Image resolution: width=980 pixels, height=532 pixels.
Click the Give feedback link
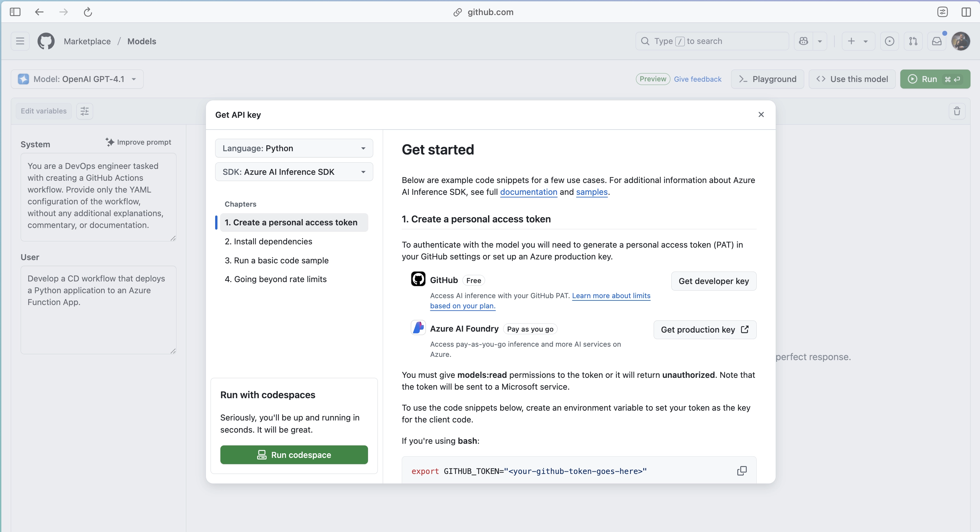coord(697,79)
